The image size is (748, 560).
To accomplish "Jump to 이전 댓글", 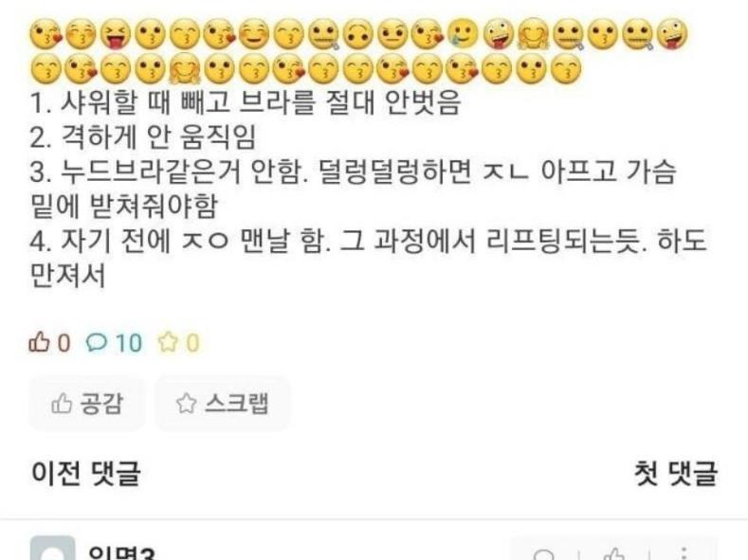I will point(86,473).
